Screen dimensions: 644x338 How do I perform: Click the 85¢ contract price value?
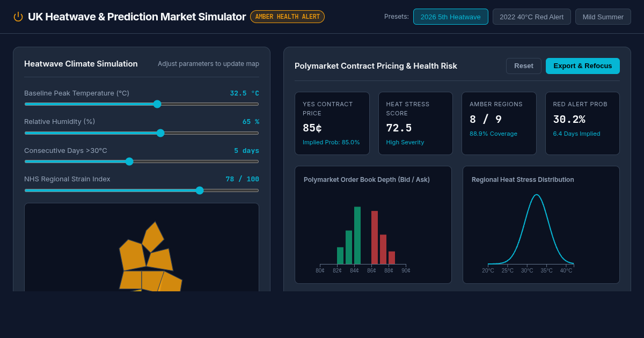pyautogui.click(x=312, y=128)
